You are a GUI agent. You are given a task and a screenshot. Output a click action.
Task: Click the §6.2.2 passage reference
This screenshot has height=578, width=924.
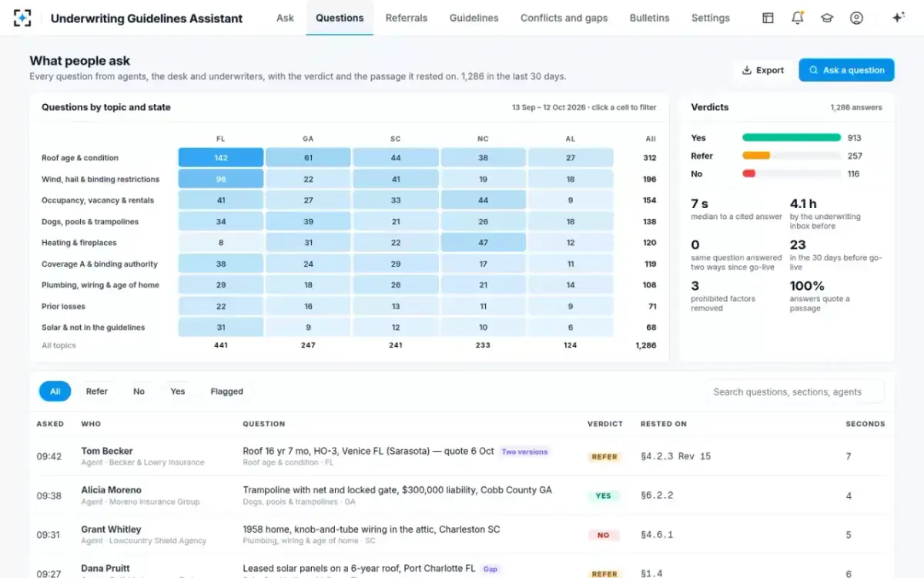[657, 496]
